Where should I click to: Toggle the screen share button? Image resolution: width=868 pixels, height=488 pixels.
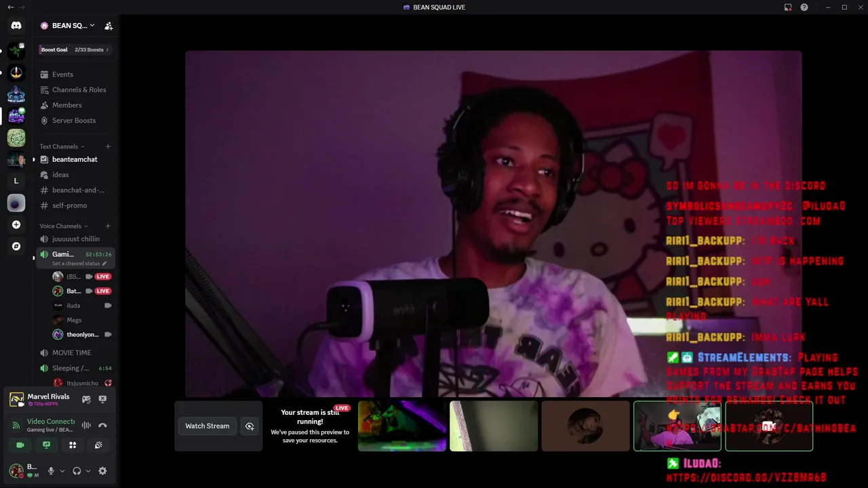point(46,445)
